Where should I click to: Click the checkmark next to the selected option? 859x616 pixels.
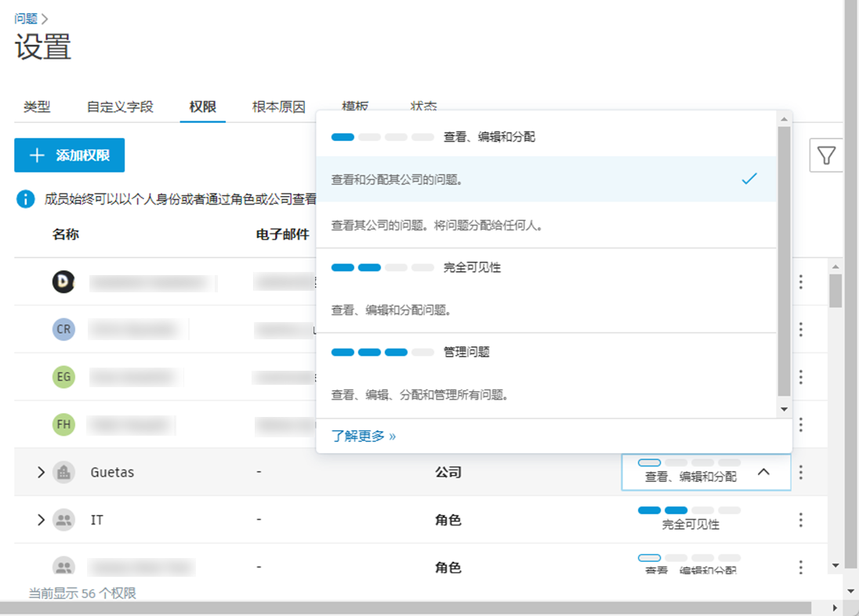pos(749,179)
